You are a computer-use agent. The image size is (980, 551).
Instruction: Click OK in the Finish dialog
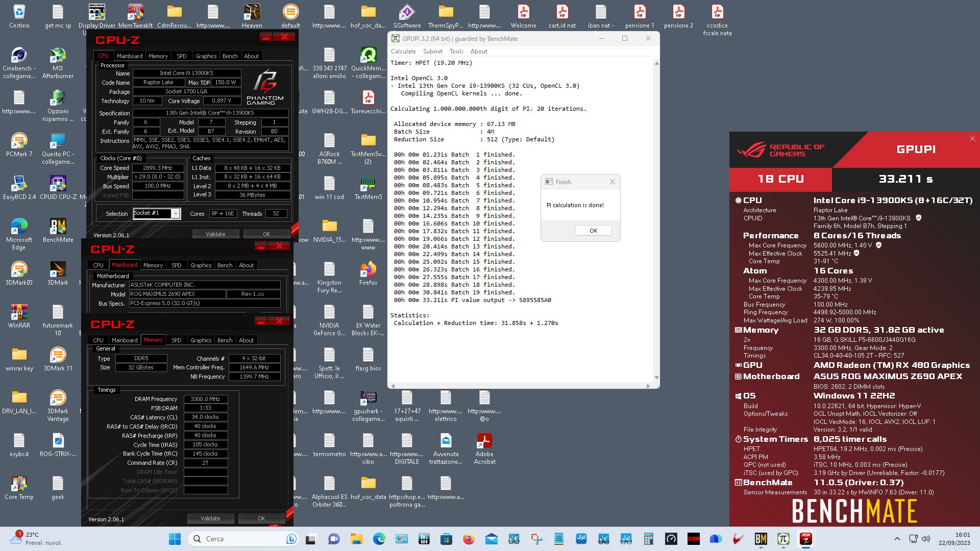click(x=593, y=231)
